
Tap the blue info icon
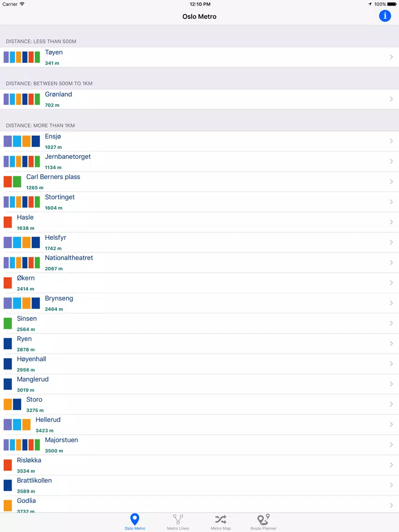point(385,15)
